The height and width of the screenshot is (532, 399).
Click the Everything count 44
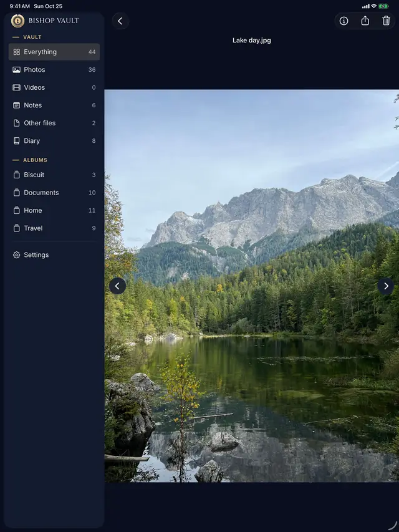coord(92,52)
